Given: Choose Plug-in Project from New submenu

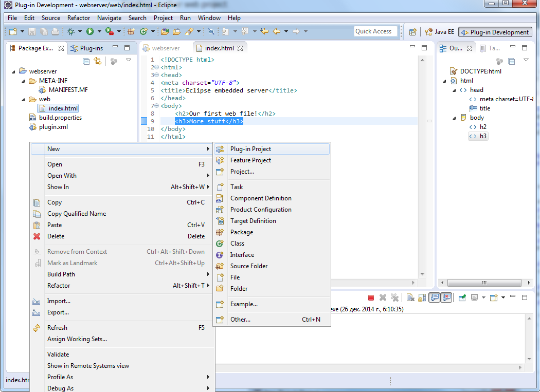Looking at the screenshot, I should coord(272,149).
